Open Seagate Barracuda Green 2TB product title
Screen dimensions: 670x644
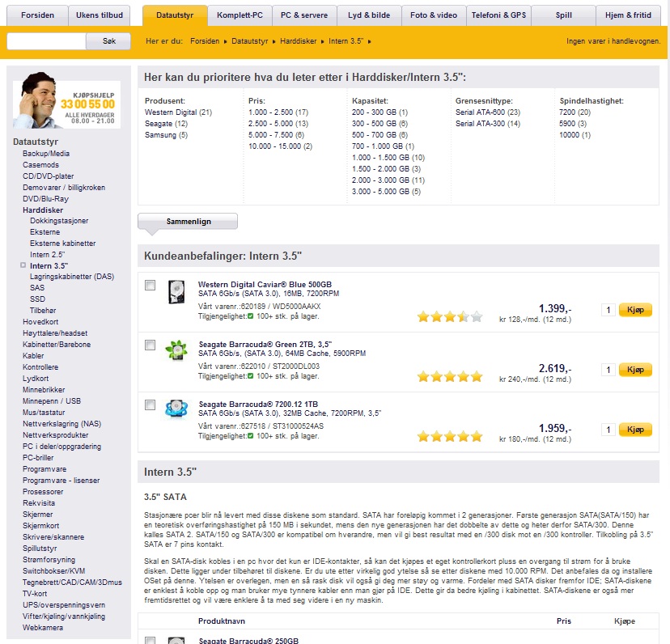(x=265, y=345)
